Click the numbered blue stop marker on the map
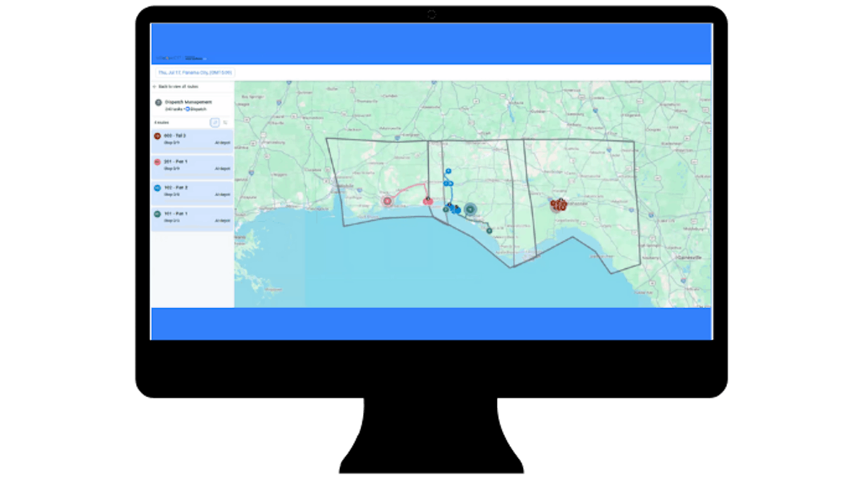This screenshot has width=868, height=496. (x=448, y=171)
